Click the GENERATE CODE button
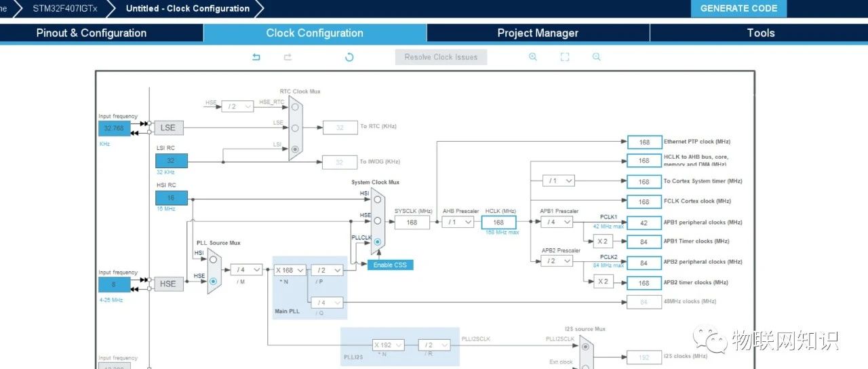This screenshot has height=369, width=868. coord(738,8)
